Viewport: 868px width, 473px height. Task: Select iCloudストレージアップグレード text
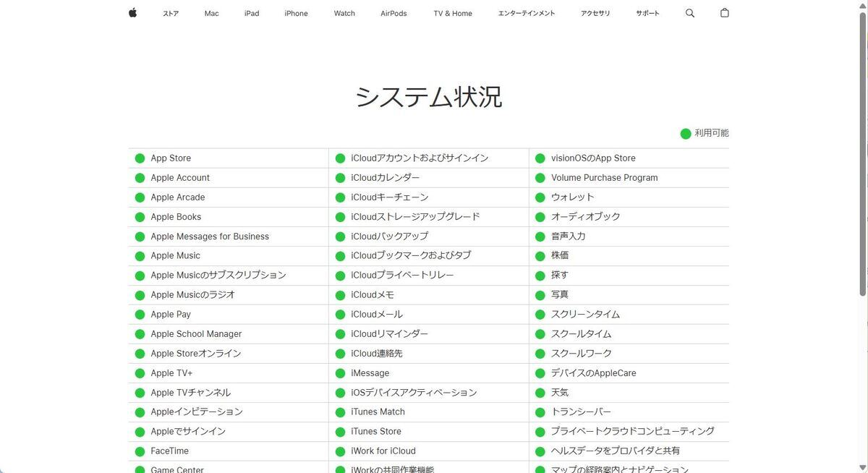tap(415, 217)
